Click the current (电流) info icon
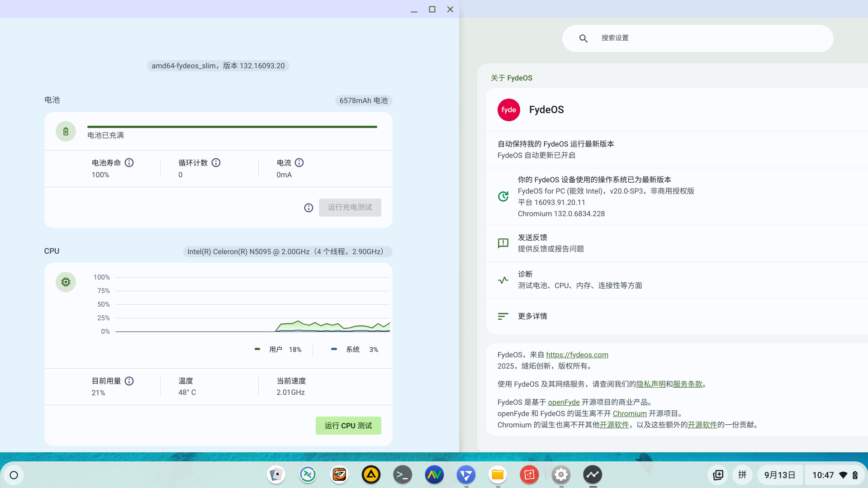This screenshot has width=868, height=488. pos(299,163)
